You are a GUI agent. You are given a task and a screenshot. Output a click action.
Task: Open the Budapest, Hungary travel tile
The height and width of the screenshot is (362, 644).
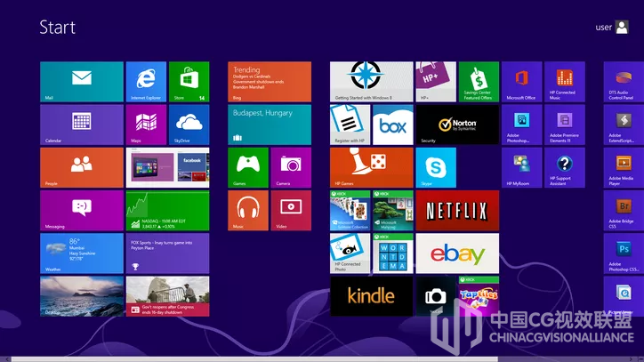[270, 125]
